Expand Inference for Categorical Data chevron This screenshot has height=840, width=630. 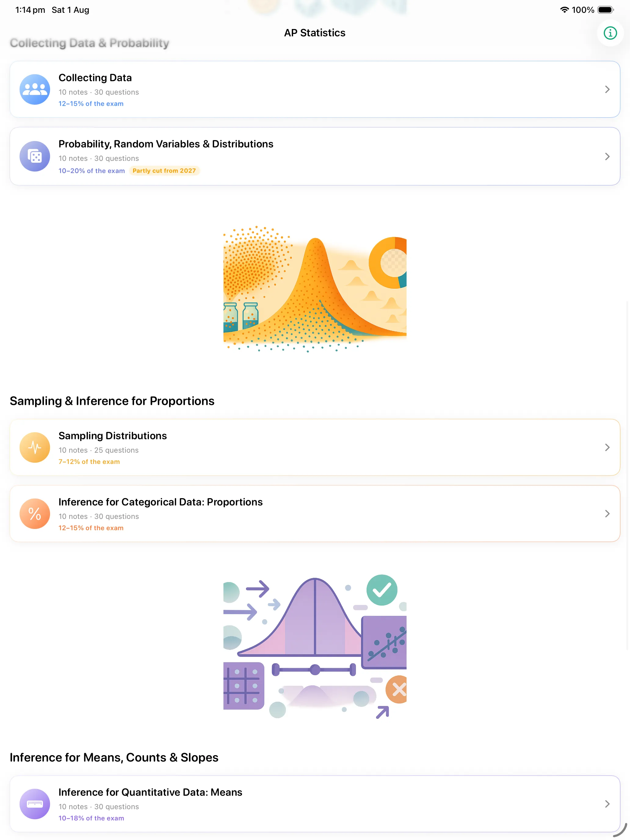[x=607, y=514]
